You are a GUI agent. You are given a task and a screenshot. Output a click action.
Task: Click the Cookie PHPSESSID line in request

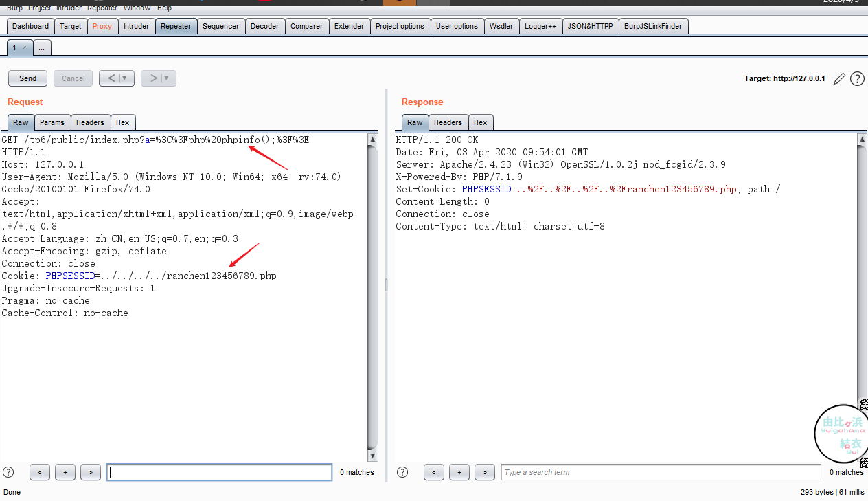(139, 276)
